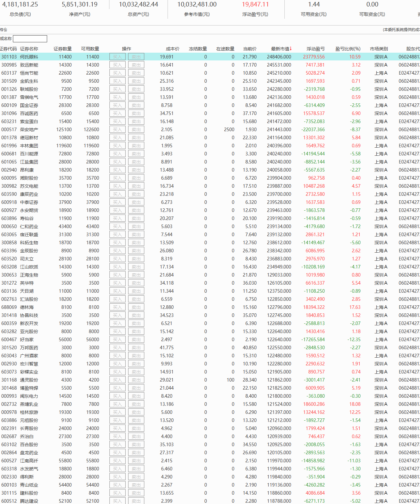Screen dimensions: 420x504
Task: Click stock name 司太立
Action: pyautogui.click(x=27, y=259)
